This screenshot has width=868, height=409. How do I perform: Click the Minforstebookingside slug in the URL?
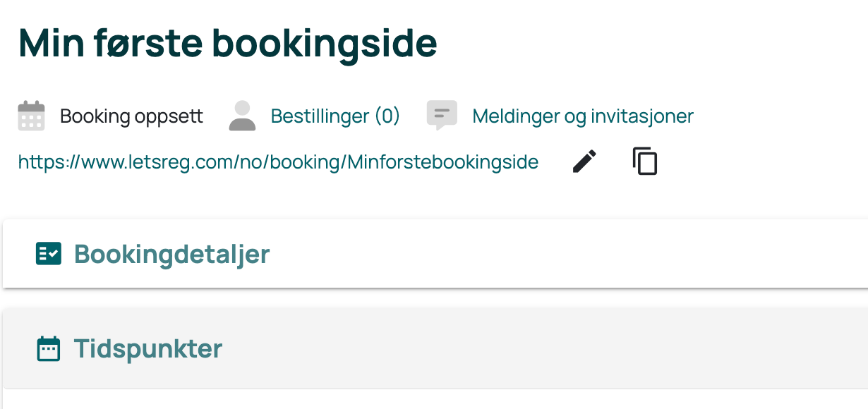coord(443,162)
